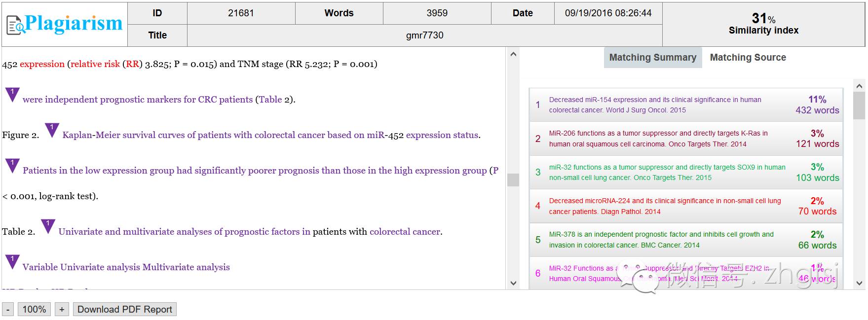Click source marker before 'Patients in the low expression'
The height and width of the screenshot is (320, 868).
click(12, 166)
